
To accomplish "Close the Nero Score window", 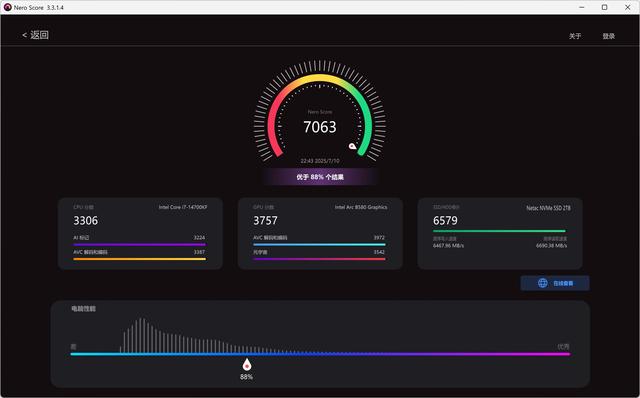I will click(x=627, y=7).
